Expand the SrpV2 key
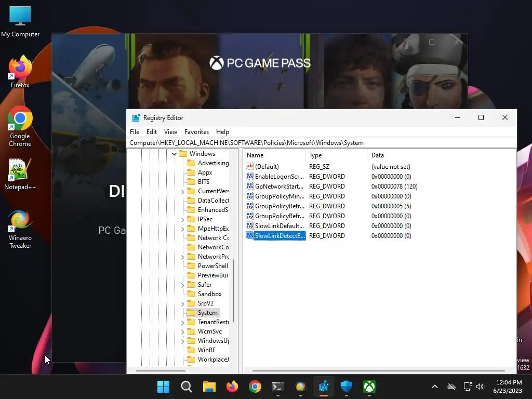Viewport: 532px width, 399px height. (x=182, y=304)
